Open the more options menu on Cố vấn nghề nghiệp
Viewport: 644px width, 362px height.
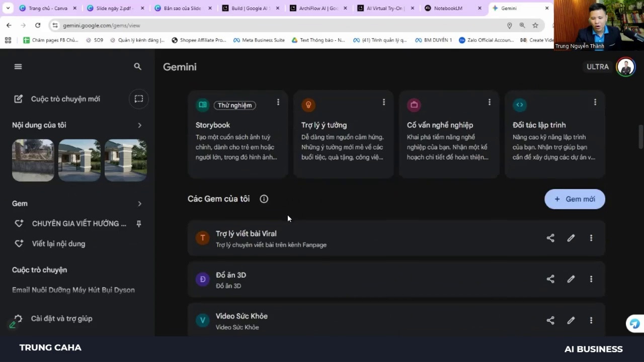(x=489, y=102)
